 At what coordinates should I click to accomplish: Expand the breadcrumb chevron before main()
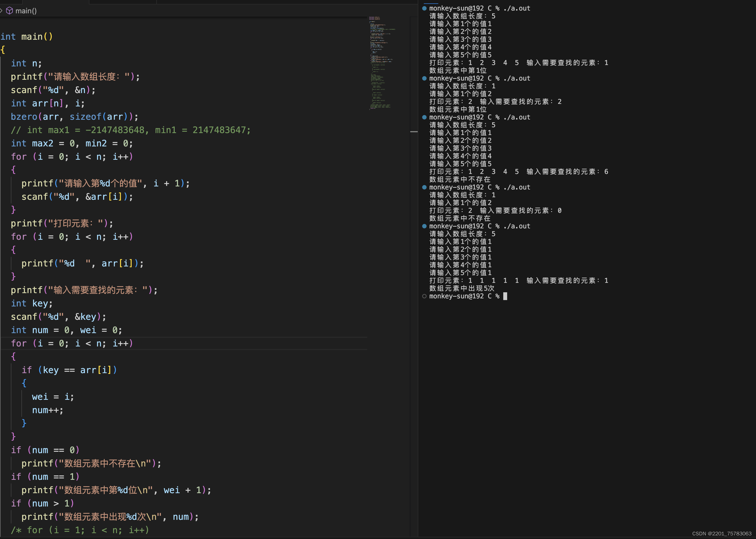click(1, 11)
